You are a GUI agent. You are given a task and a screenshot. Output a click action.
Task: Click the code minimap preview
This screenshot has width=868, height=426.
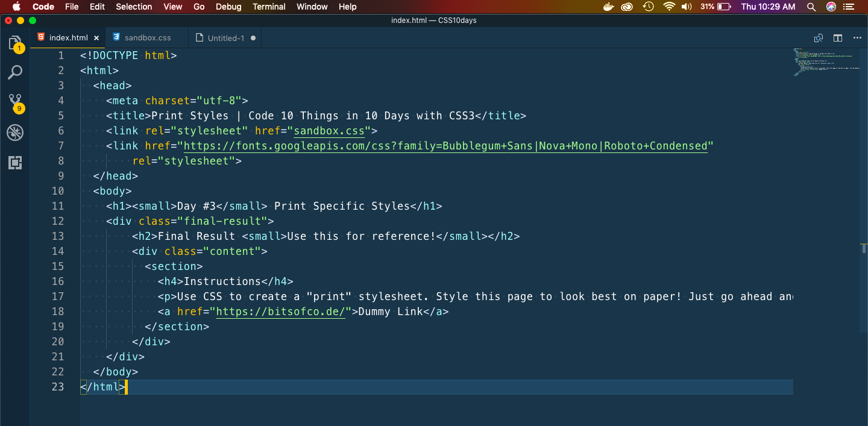827,61
